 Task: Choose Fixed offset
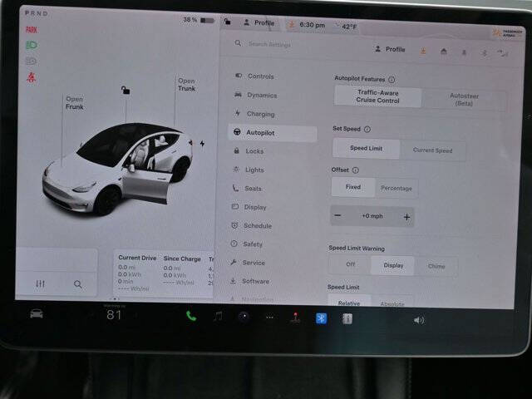click(352, 187)
